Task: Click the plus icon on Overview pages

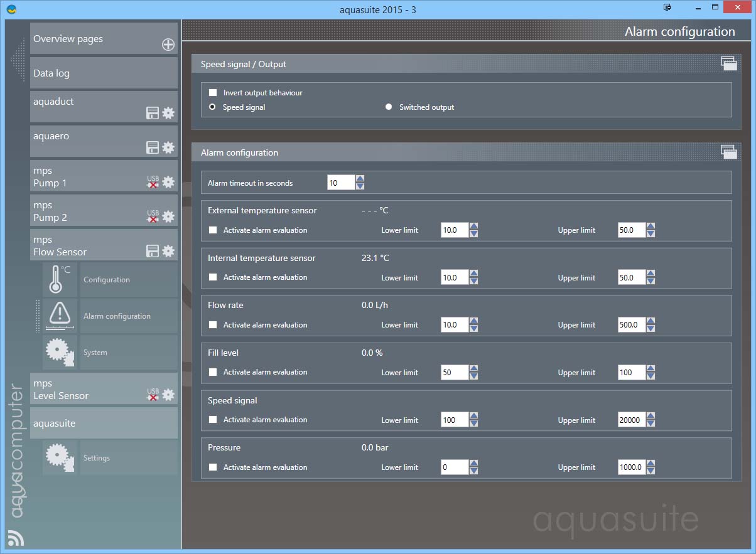Action: pyautogui.click(x=168, y=45)
